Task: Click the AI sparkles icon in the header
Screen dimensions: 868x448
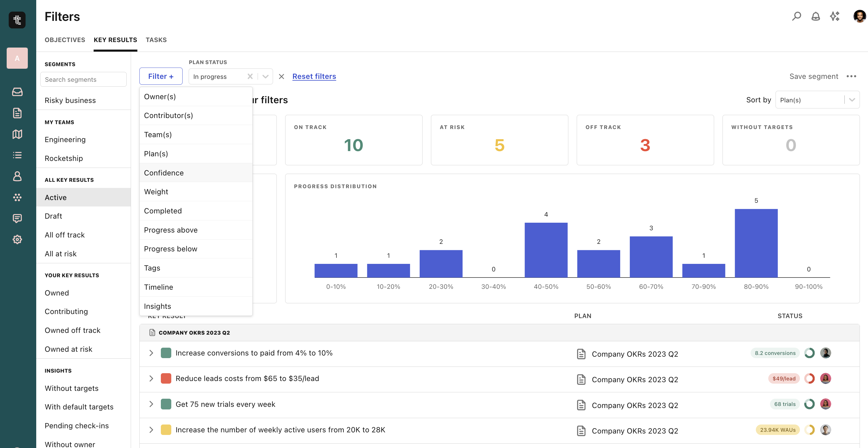Action: tap(835, 16)
